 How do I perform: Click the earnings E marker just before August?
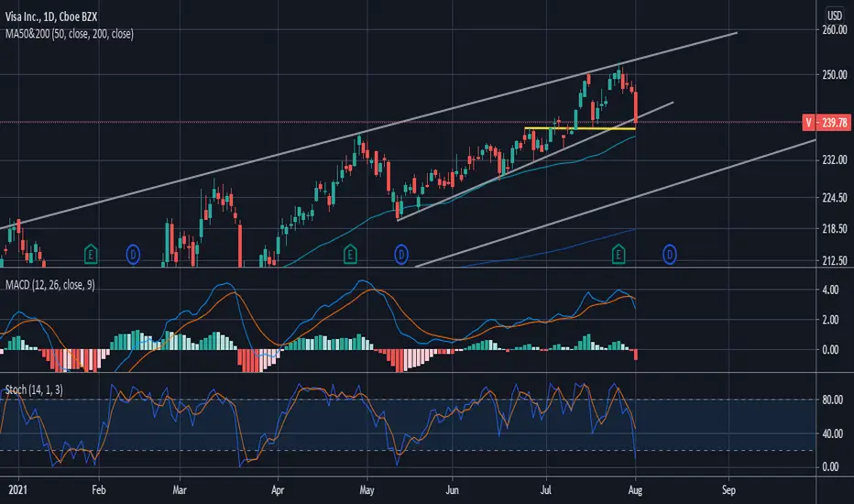point(619,255)
